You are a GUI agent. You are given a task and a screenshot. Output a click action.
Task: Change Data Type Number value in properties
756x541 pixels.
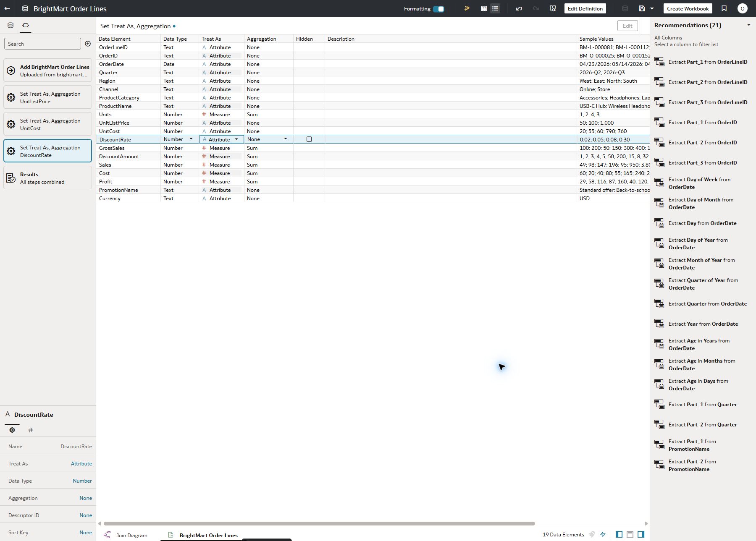pyautogui.click(x=82, y=481)
